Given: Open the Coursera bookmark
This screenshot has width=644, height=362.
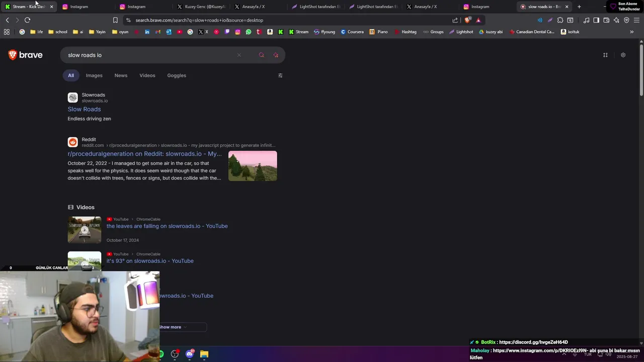Looking at the screenshot, I should (x=352, y=32).
